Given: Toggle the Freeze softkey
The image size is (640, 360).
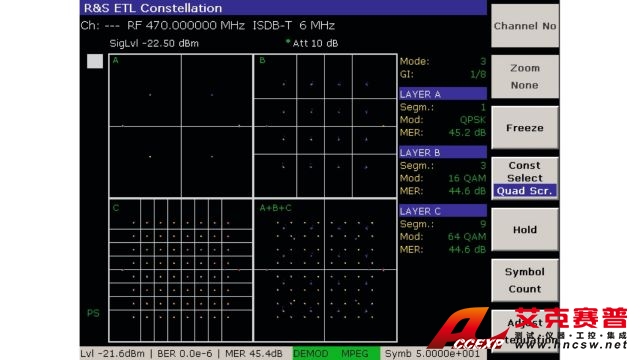Looking at the screenshot, I should coord(525,128).
